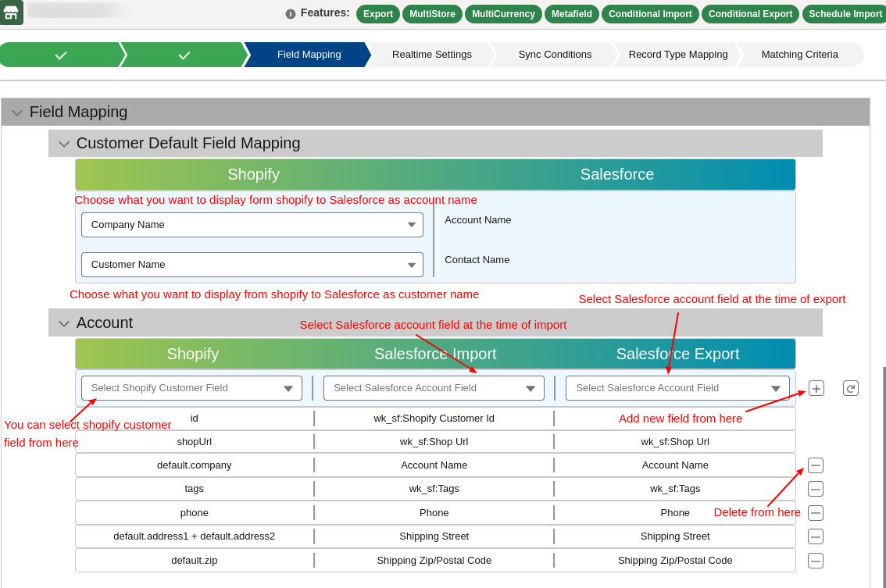
Task: Open the store home icon
Action: click(11, 13)
